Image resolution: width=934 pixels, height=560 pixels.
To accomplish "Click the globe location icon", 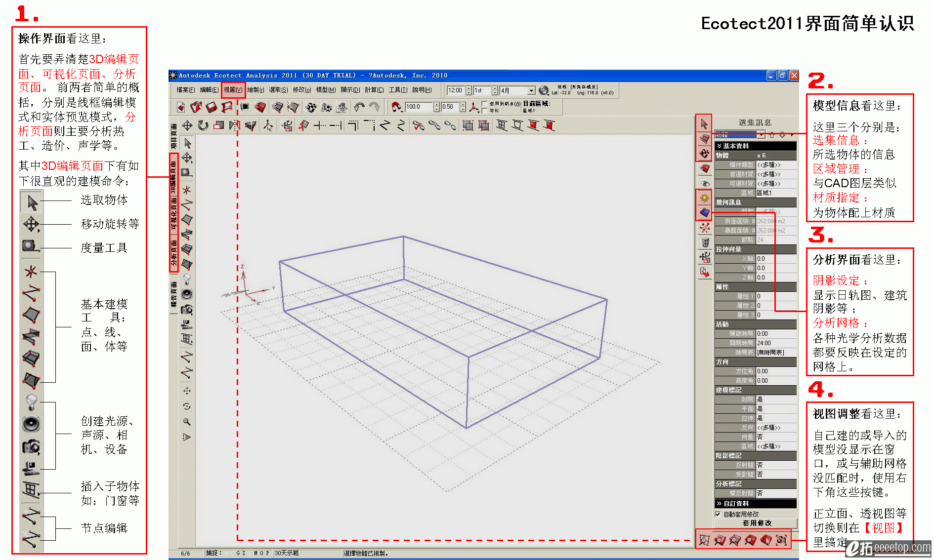I will (x=544, y=90).
